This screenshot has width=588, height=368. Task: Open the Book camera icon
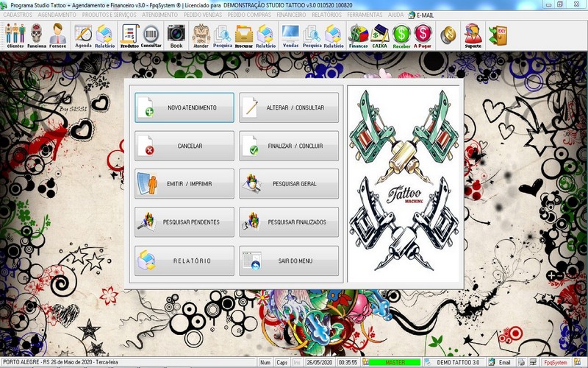[176, 35]
